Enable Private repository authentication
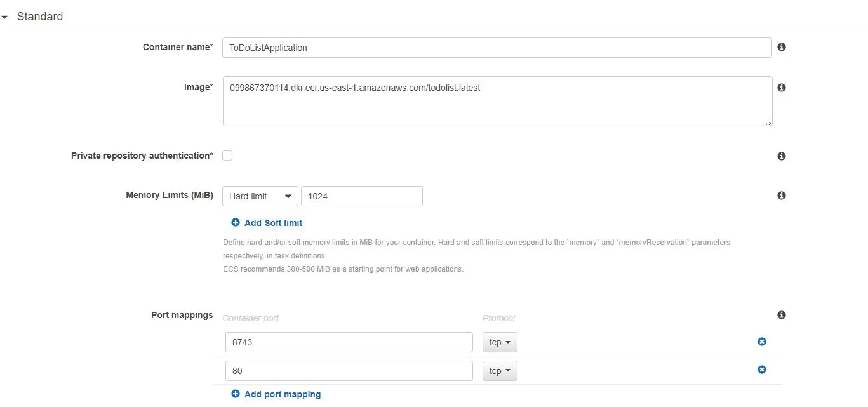This screenshot has width=868, height=407. click(227, 156)
